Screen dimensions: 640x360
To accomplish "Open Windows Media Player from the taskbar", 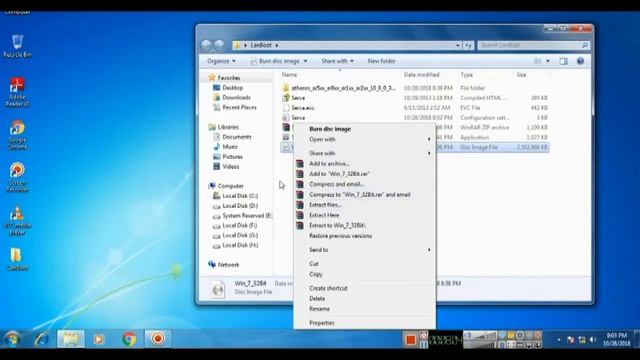I will pos(99,339).
